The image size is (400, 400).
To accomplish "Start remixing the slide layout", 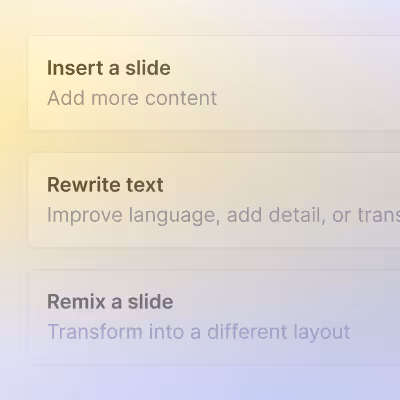I will [x=214, y=317].
